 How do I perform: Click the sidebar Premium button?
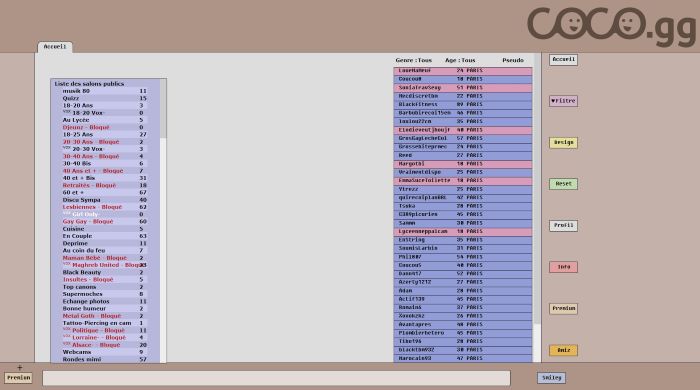(x=563, y=308)
